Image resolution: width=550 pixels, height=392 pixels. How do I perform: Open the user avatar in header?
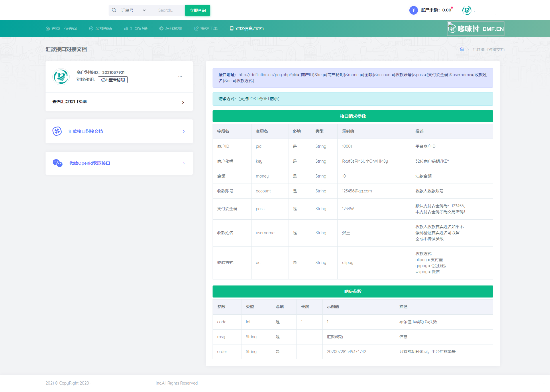[467, 10]
